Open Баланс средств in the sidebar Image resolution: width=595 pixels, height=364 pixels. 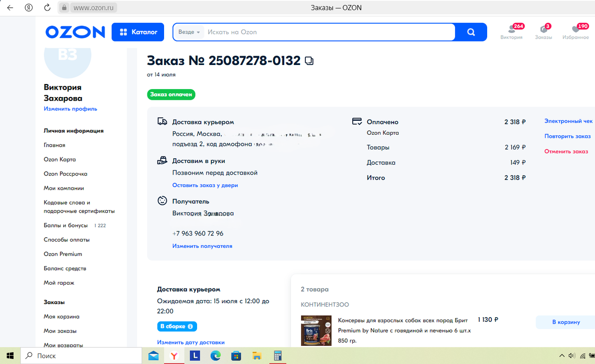[65, 268]
